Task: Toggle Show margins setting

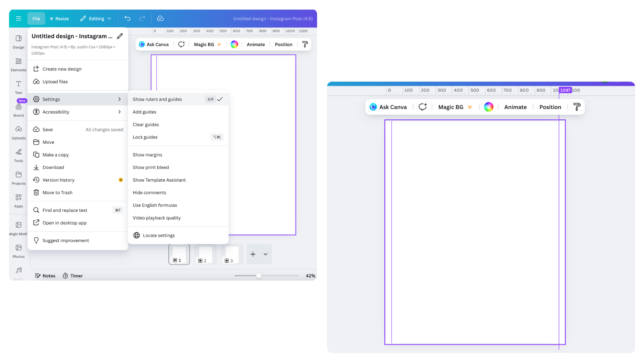Action: coord(148,155)
